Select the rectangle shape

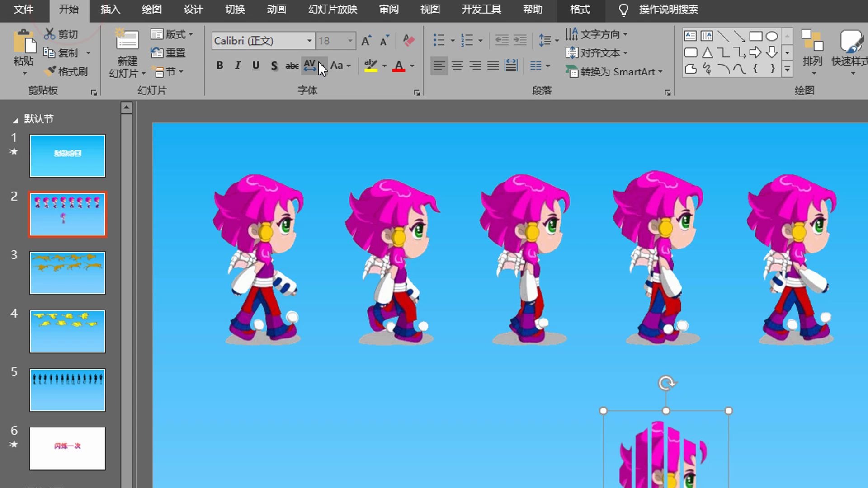pyautogui.click(x=756, y=36)
